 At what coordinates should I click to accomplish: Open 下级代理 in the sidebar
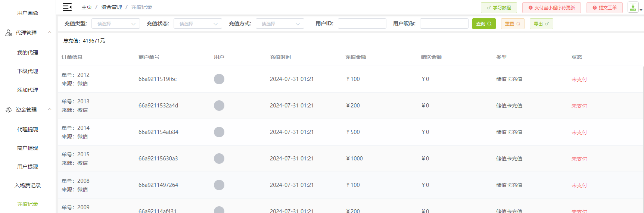point(28,71)
